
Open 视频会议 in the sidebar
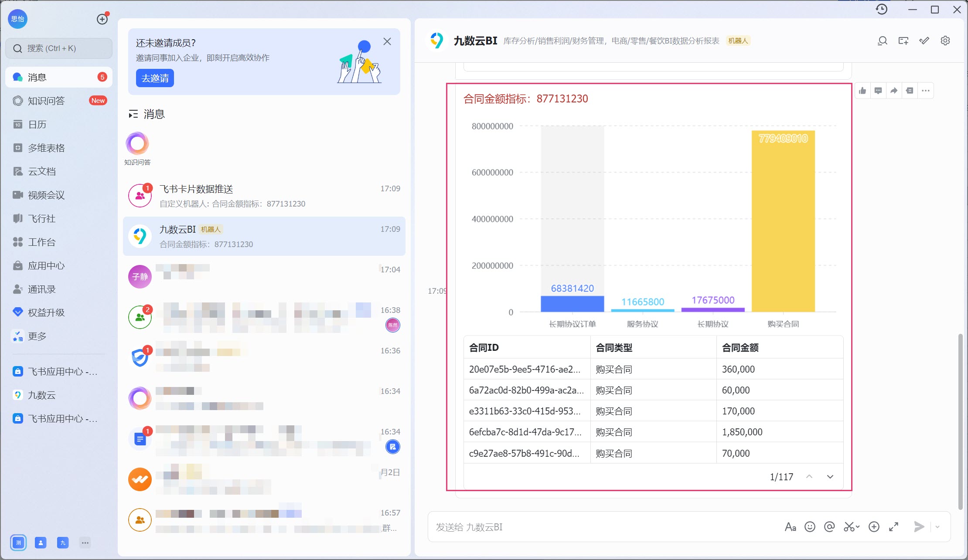[x=59, y=195]
